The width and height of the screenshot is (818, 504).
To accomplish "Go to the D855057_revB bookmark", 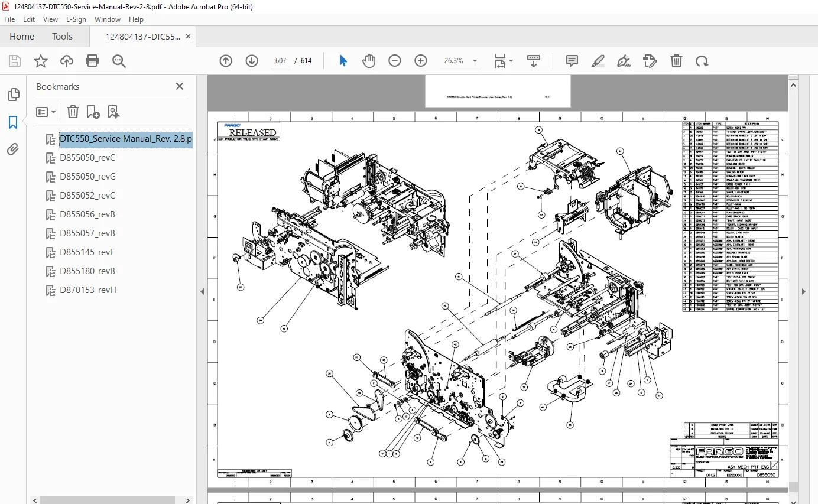I will coord(87,233).
